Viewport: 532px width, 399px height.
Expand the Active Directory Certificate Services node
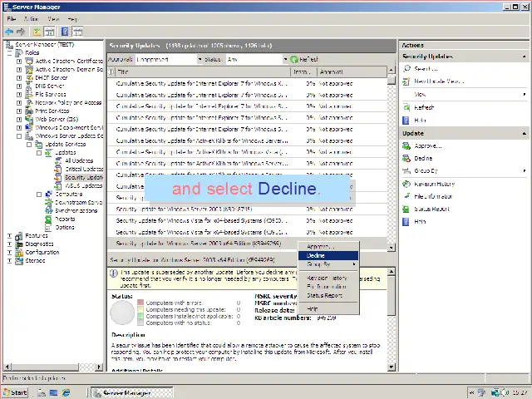click(x=19, y=61)
